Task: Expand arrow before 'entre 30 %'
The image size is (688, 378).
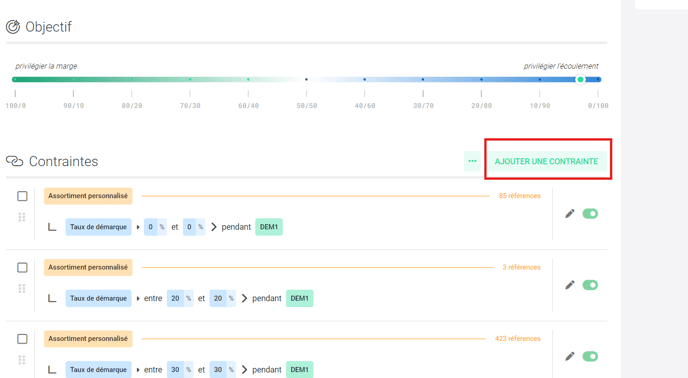Action: pos(138,370)
